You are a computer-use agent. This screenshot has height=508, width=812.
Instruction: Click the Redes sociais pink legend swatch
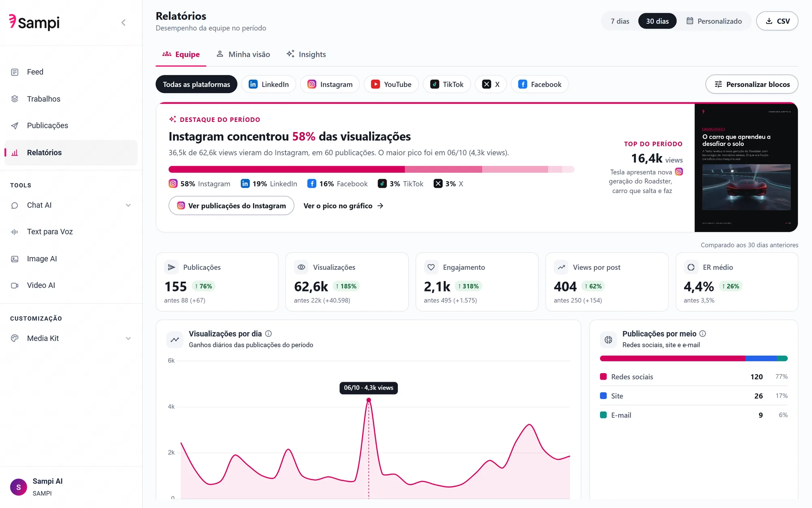[x=603, y=377]
